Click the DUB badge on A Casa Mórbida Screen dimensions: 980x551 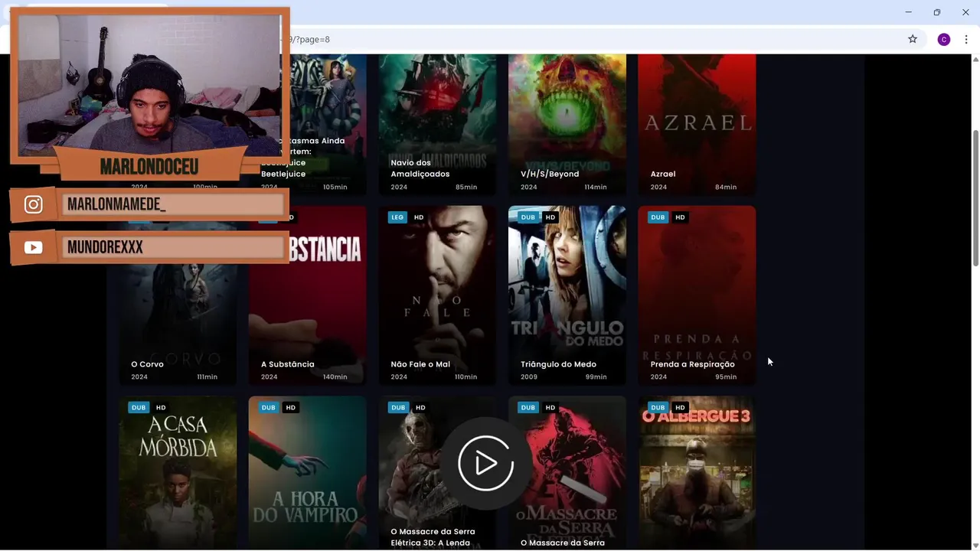139,408
